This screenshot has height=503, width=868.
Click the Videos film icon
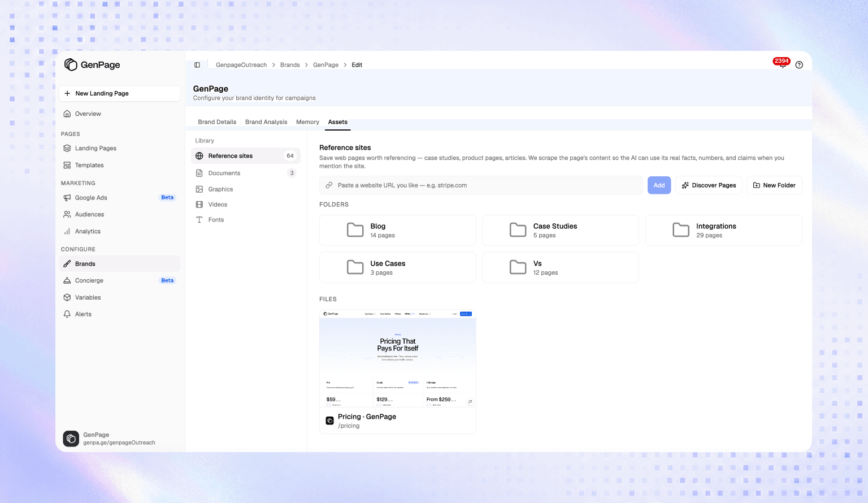pyautogui.click(x=199, y=205)
